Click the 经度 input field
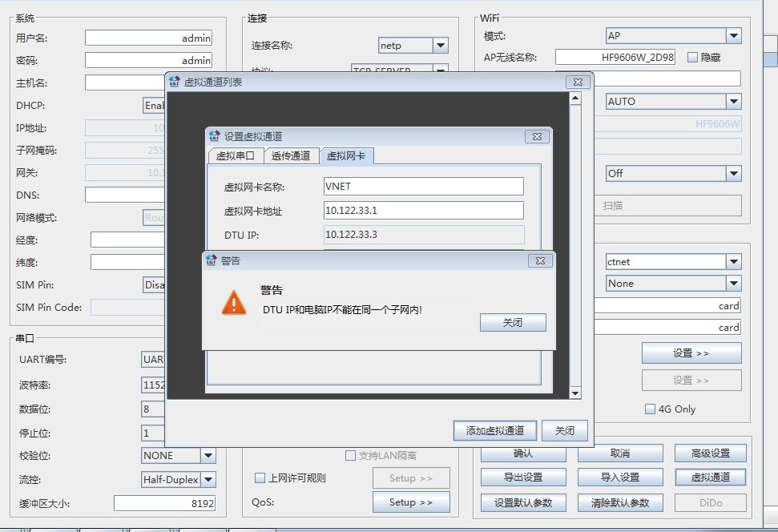The height and width of the screenshot is (532, 778). click(127, 240)
